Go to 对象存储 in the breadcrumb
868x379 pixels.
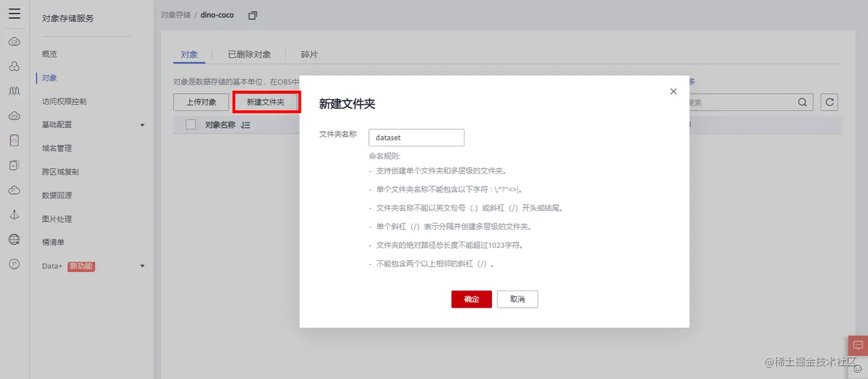click(x=176, y=15)
